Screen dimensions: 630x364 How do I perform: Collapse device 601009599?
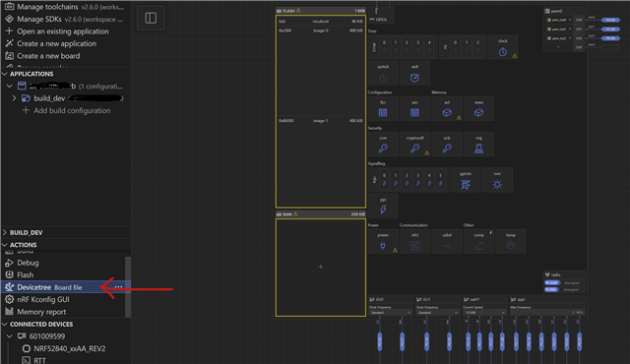click(x=10, y=336)
